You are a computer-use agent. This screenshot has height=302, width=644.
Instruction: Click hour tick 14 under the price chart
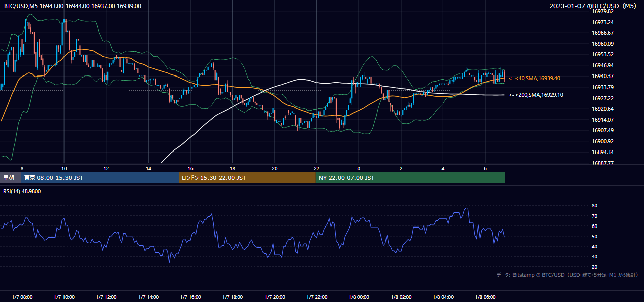148,168
